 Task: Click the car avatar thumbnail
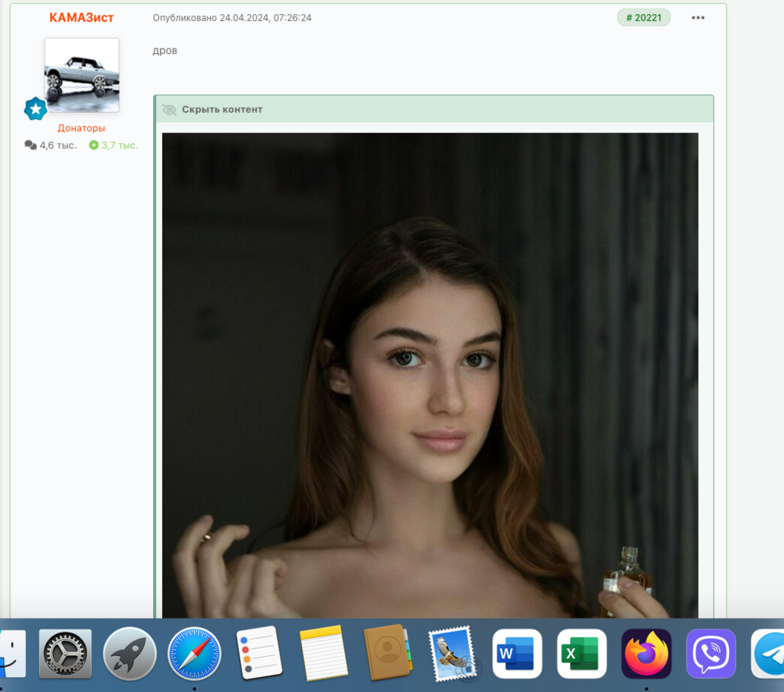[x=82, y=75]
